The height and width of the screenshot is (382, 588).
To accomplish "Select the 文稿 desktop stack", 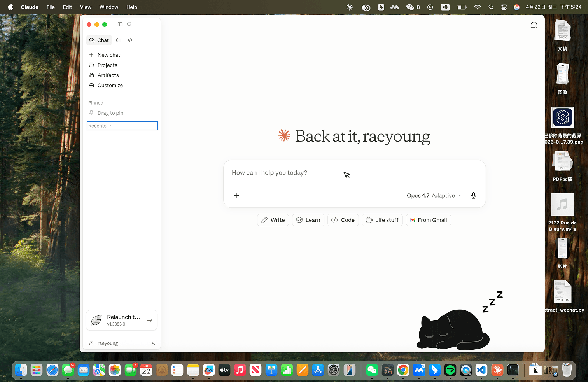I will (x=562, y=35).
